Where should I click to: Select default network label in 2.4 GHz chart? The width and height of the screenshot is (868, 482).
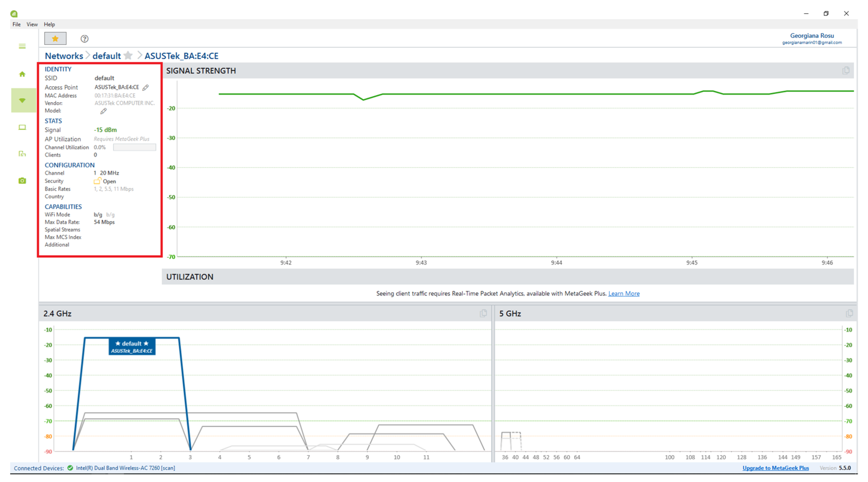pyautogui.click(x=132, y=347)
